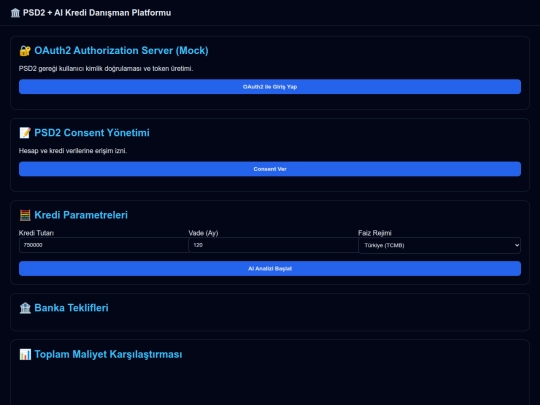Open the Faiz Rejimi dropdown
Image resolution: width=540 pixels, height=405 pixels.
439,246
